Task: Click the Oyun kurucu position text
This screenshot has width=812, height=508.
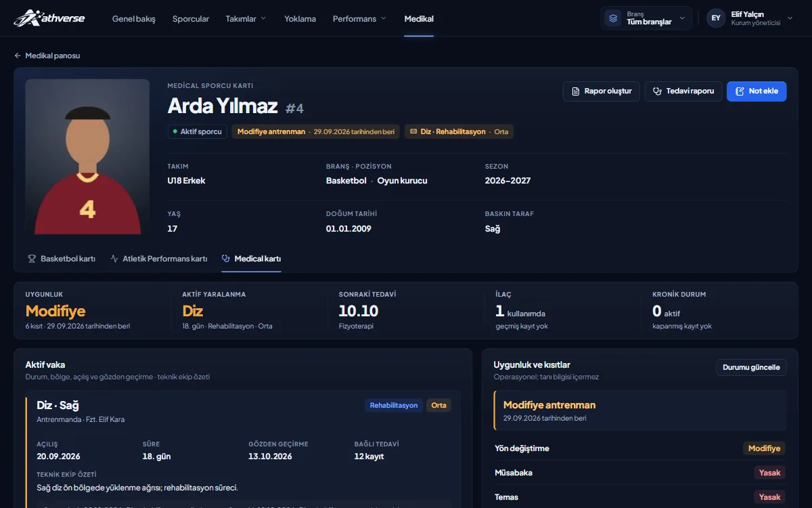Action: (x=402, y=181)
